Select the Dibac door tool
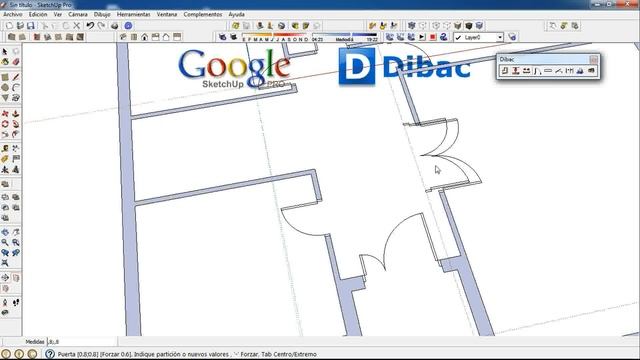Image resolution: width=640 pixels, height=360 pixels. [x=537, y=71]
